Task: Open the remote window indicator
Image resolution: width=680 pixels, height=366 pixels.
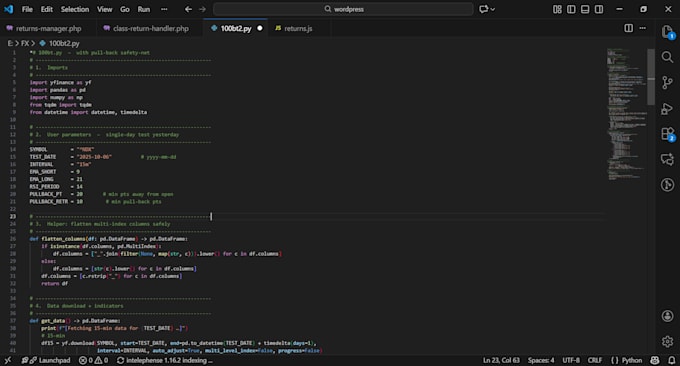Action: tap(8, 360)
